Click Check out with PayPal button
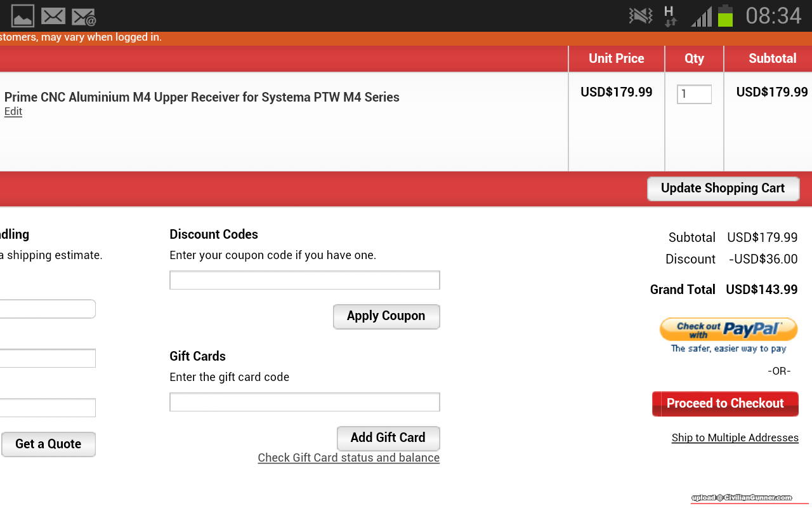Image resolution: width=812 pixels, height=508 pixels. point(728,330)
